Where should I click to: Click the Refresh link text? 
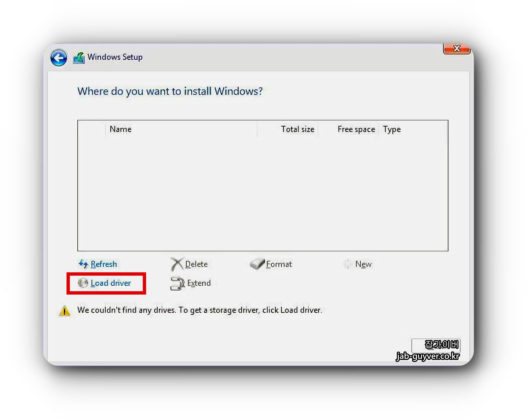pos(103,264)
